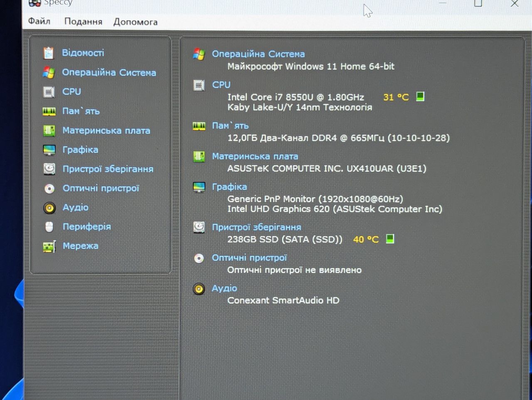This screenshot has width=532, height=400.
Task: Click the 12,0ГБ Два-Канал DDR4 memory line
Action: (x=339, y=138)
